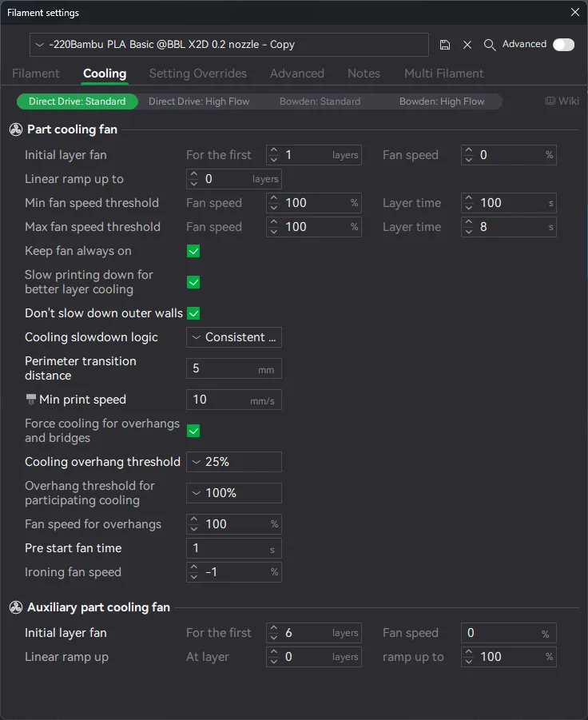The height and width of the screenshot is (720, 588).
Task: Open the Wiki link
Action: (x=562, y=101)
